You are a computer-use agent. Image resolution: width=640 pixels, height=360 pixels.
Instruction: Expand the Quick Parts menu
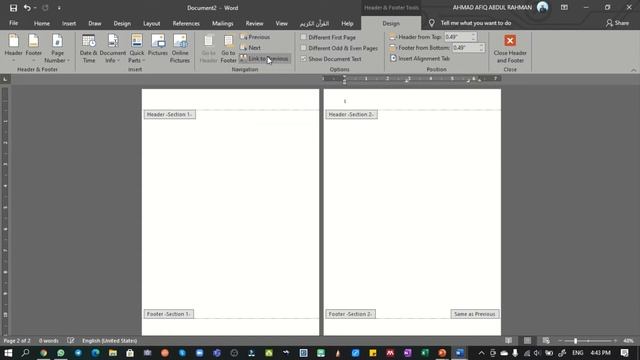click(137, 48)
